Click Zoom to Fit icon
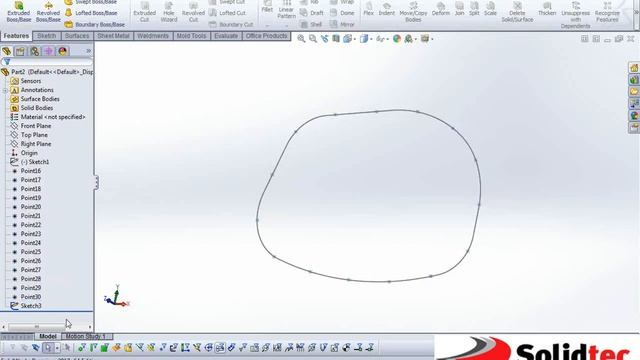 coord(301,39)
